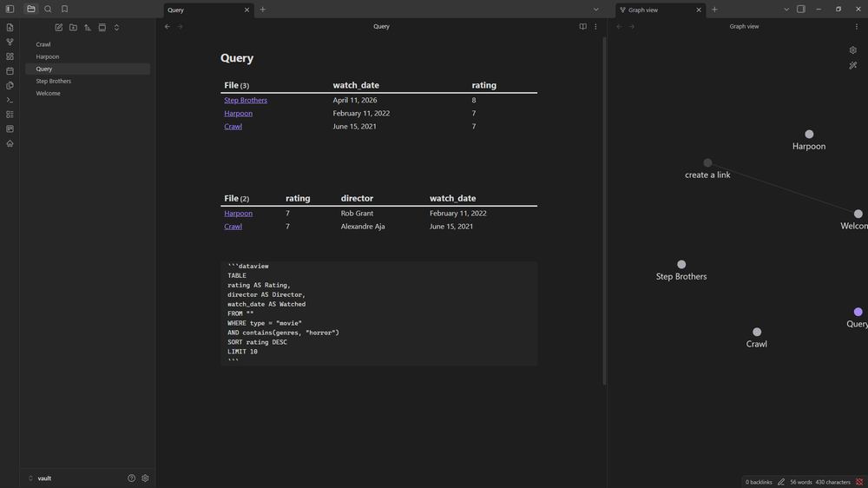Image resolution: width=868 pixels, height=488 pixels.
Task: Toggle reading view book icon
Action: [583, 26]
